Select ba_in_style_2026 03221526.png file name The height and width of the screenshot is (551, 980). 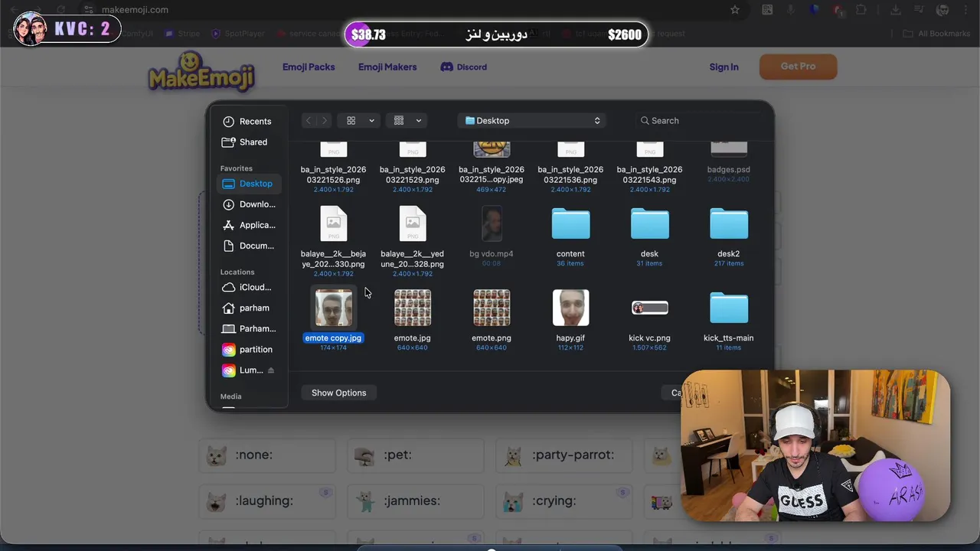(x=333, y=174)
